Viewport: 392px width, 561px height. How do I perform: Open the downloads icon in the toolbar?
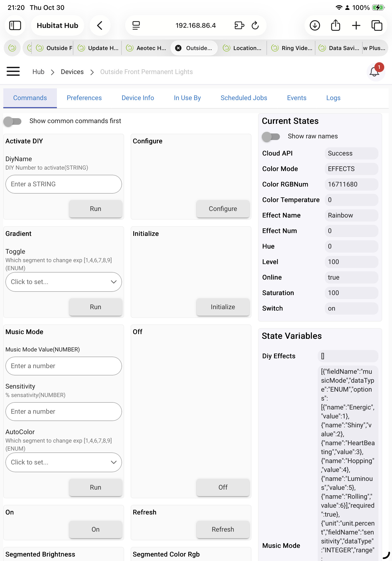pos(314,25)
